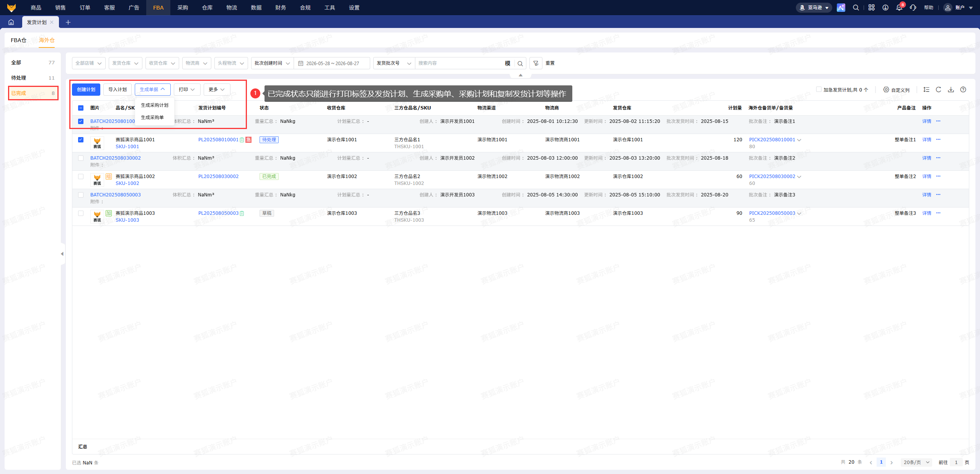Open plan link PL202508030002

coord(218,177)
